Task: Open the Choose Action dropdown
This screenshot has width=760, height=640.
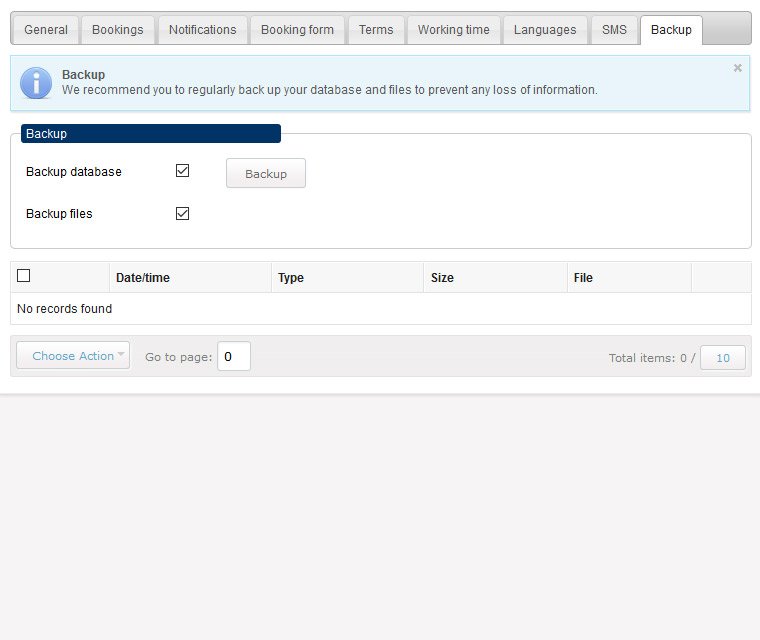Action: [x=73, y=355]
